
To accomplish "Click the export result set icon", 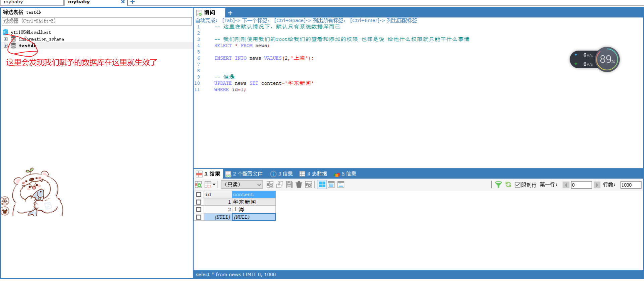I will click(199, 185).
